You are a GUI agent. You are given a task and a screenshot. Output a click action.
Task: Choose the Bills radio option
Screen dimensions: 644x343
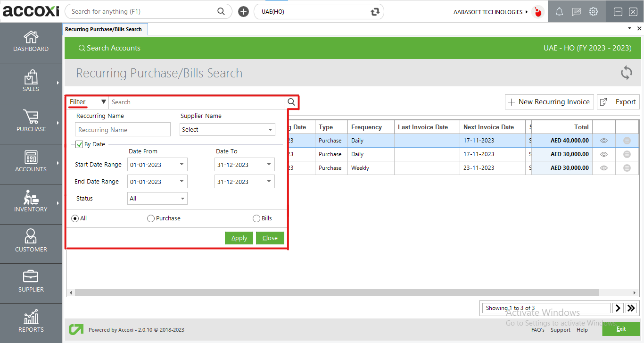[256, 218]
